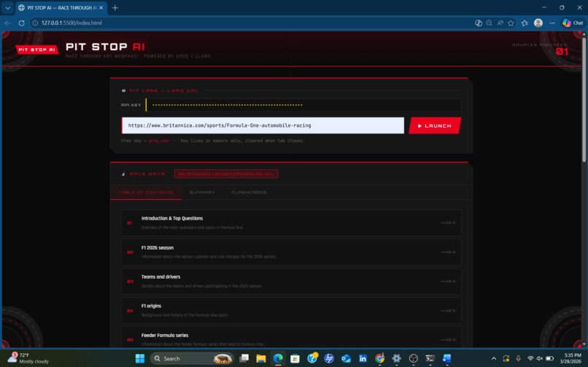Open Task View on the taskbar
Image resolution: width=588 pixels, height=367 pixels.
pos(244,358)
